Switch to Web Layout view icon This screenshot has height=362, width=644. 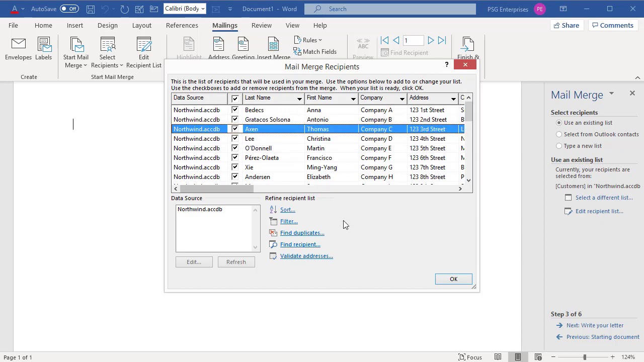click(x=538, y=357)
